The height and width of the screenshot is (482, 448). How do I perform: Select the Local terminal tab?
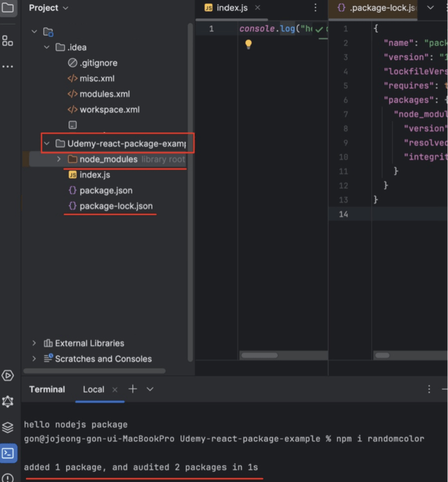(93, 389)
